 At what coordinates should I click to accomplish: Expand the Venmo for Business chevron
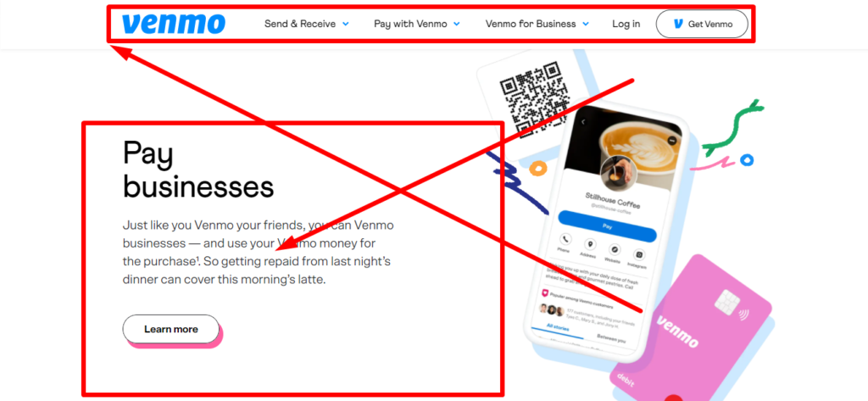click(586, 24)
